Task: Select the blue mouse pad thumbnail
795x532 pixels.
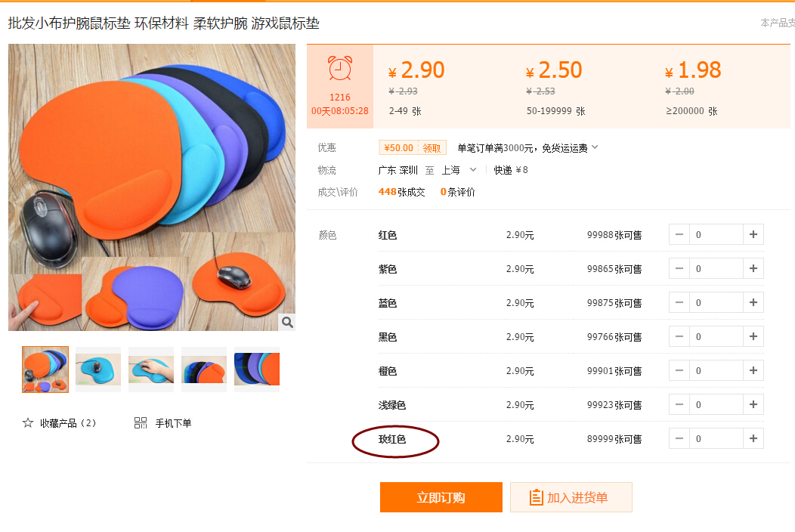Action: click(x=97, y=370)
